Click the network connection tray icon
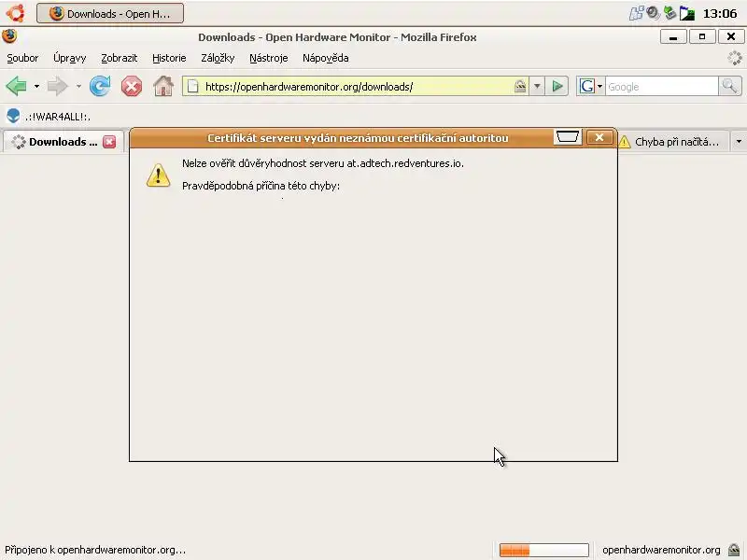Screen dimensions: 747x560 click(x=636, y=13)
